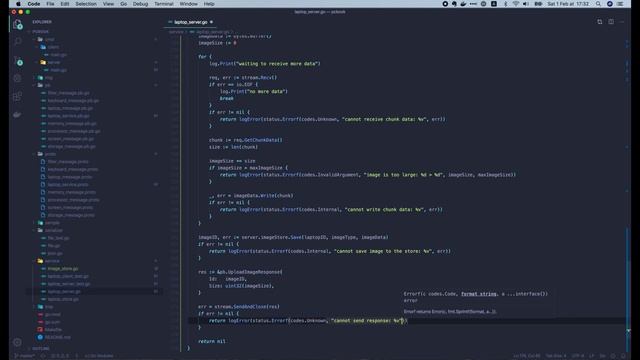Open Spotlight search in menu bar
Image resolution: width=640 pixels, height=360 pixels.
[598, 4]
